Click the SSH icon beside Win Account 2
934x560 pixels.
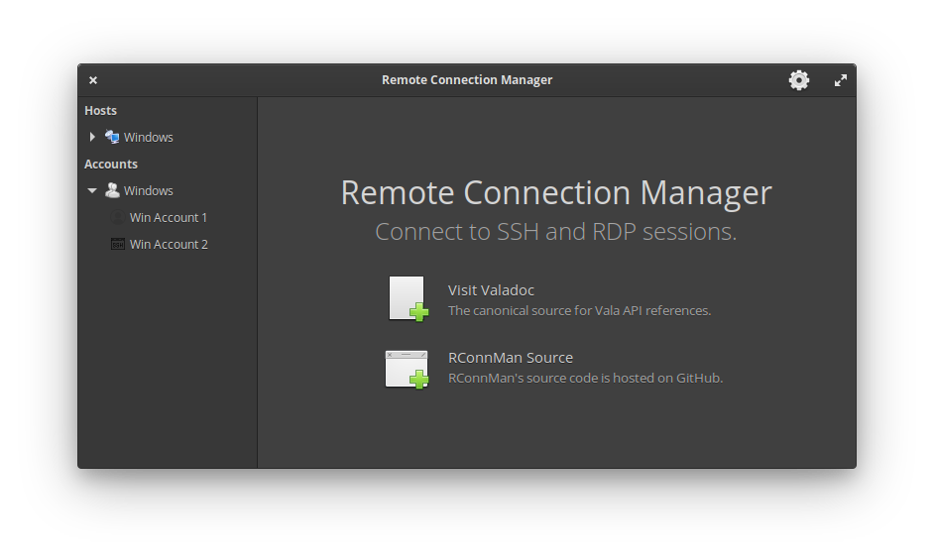pyautogui.click(x=118, y=244)
